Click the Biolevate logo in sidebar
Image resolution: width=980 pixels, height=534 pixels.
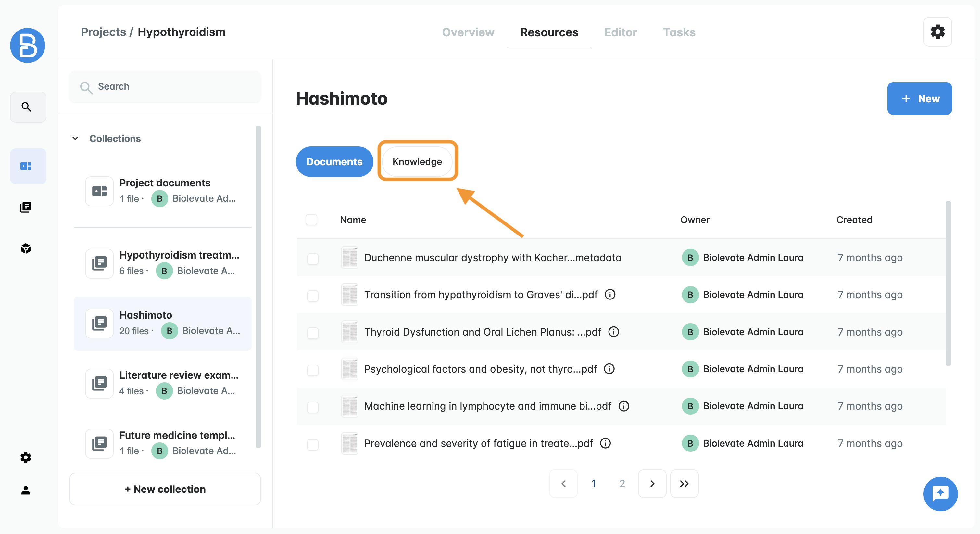click(27, 45)
